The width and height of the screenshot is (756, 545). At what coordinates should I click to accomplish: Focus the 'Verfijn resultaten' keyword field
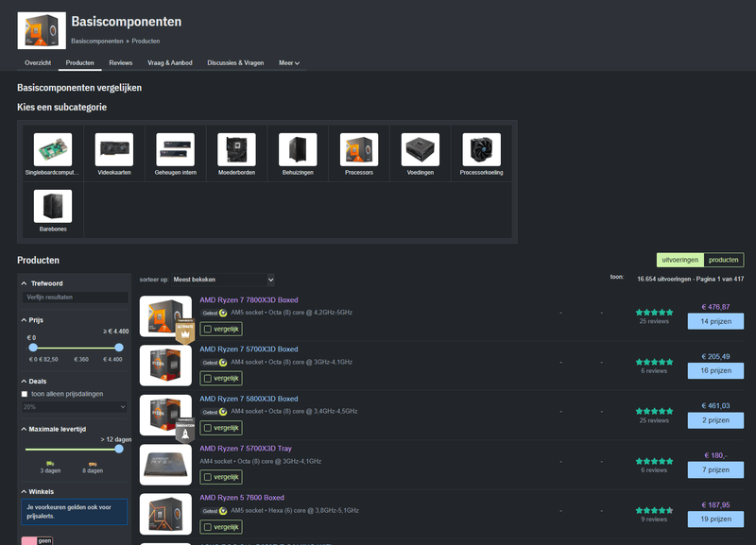point(75,298)
